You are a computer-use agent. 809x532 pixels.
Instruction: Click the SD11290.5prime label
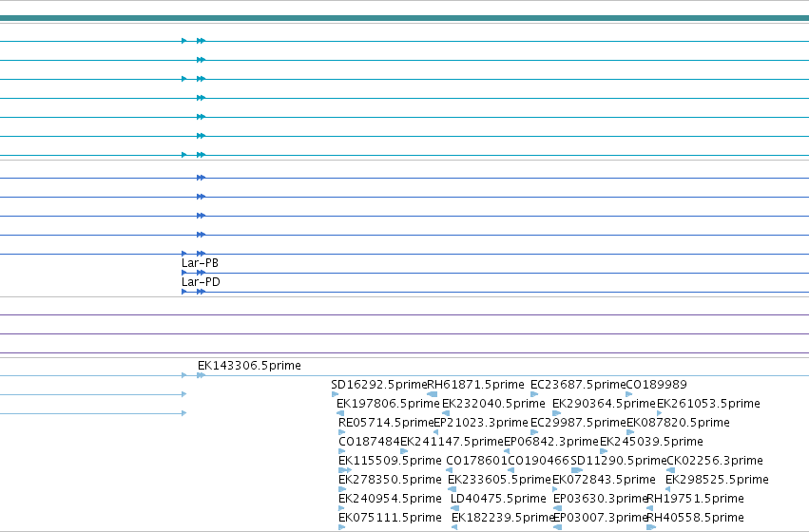tap(619, 461)
